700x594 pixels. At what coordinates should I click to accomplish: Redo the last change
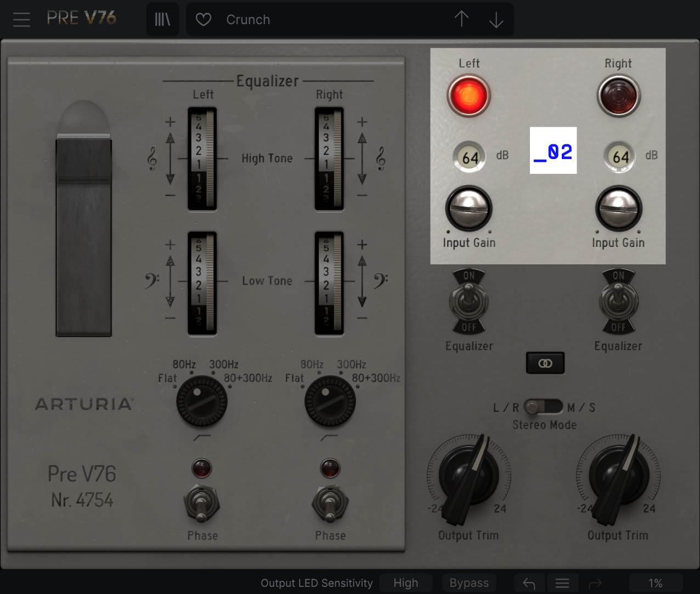pyautogui.click(x=596, y=583)
